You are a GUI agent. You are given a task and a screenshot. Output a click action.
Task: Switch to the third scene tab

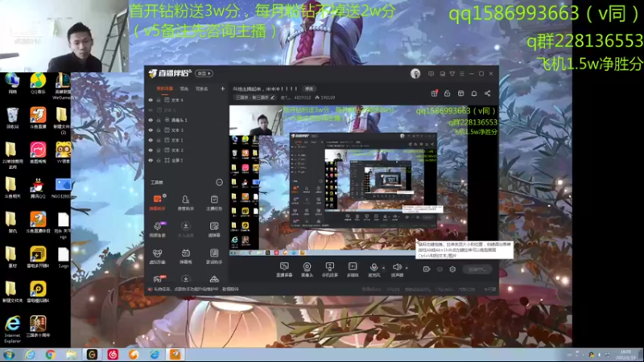point(201,88)
